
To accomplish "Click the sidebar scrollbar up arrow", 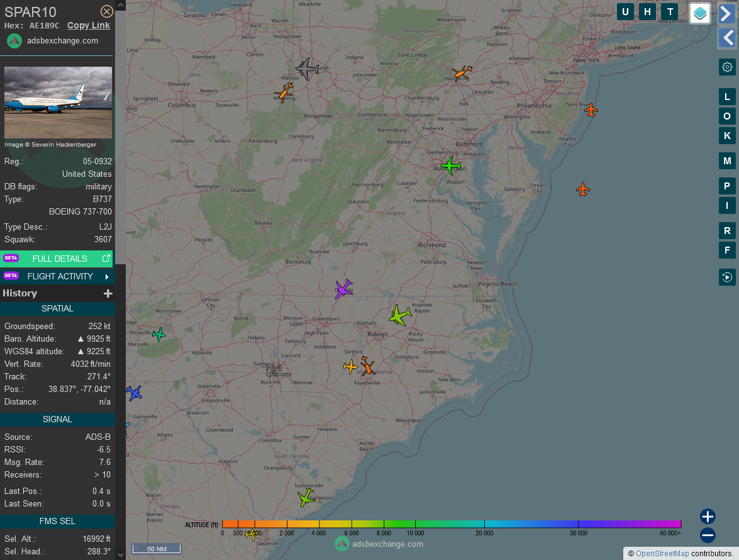I will tap(121, 5).
